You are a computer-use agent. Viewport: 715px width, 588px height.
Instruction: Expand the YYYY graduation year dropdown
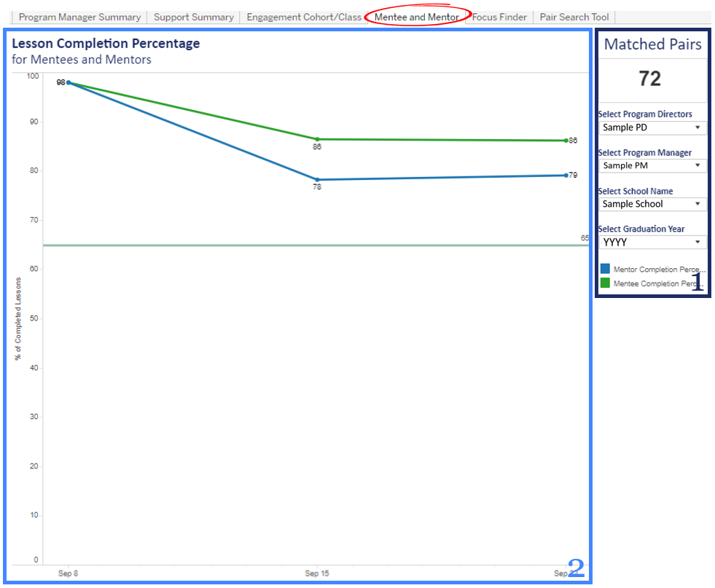point(652,242)
